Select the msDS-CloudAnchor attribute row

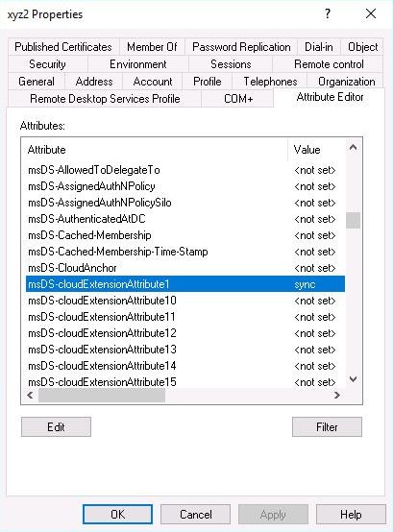(x=185, y=268)
